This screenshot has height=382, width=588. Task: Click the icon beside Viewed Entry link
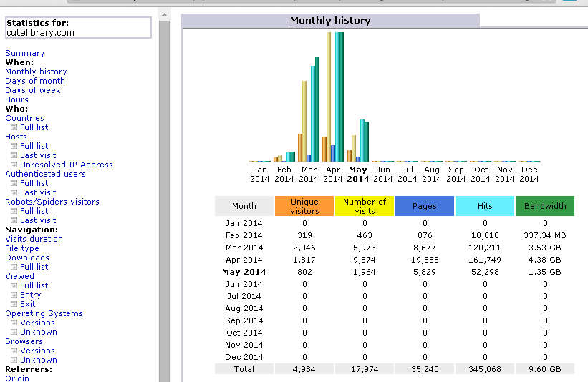click(14, 295)
